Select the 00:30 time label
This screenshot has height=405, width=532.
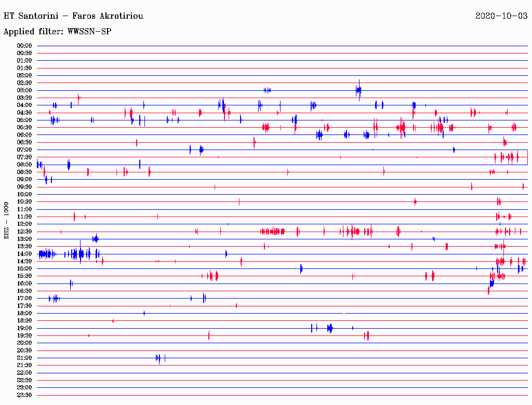coord(24,53)
